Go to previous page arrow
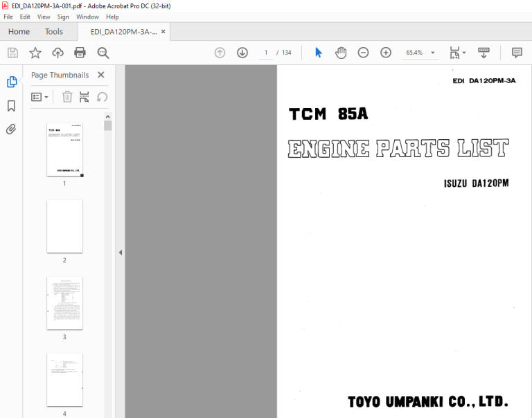The width and height of the screenshot is (532, 418). [x=220, y=53]
